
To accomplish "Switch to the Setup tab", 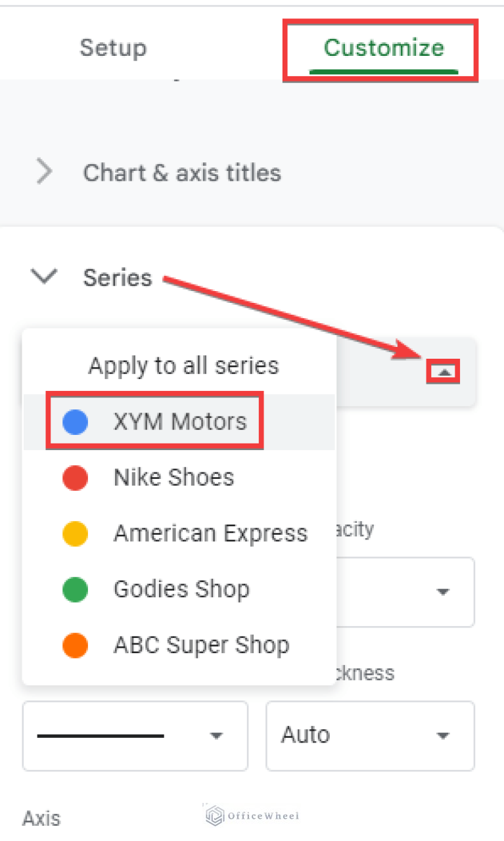I will point(112,47).
